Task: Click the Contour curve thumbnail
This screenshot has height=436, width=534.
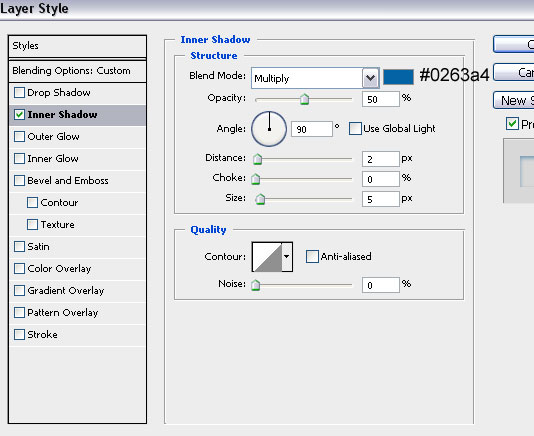Action: click(x=267, y=257)
